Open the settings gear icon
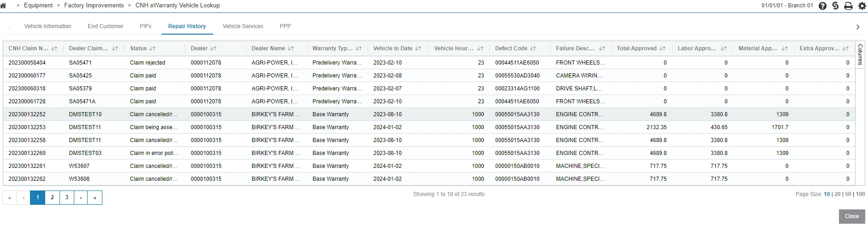 pyautogui.click(x=862, y=6)
